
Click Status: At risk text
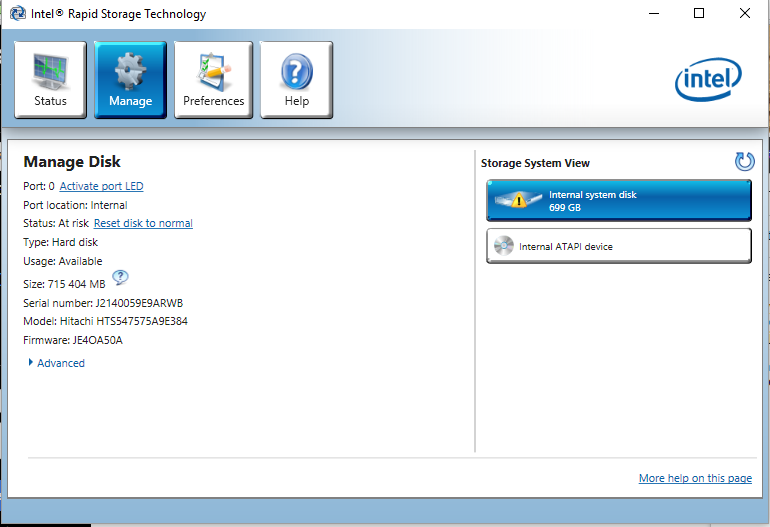(x=56, y=223)
